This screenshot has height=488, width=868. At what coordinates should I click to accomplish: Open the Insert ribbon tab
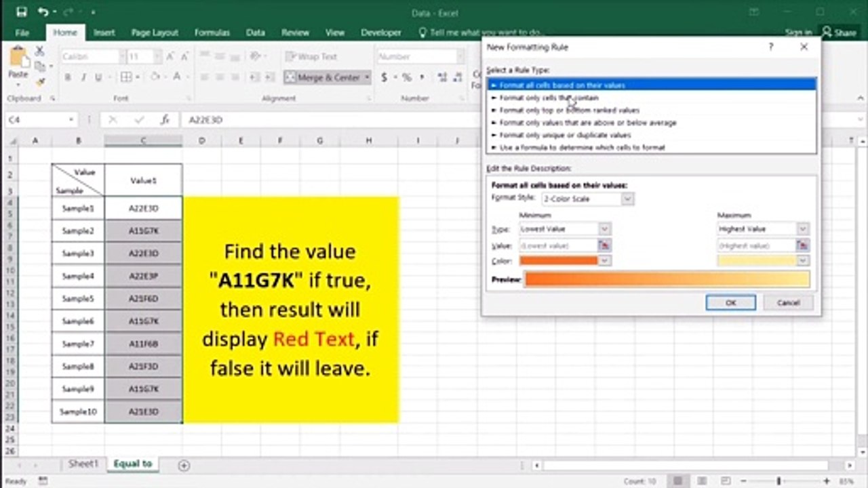coord(104,32)
